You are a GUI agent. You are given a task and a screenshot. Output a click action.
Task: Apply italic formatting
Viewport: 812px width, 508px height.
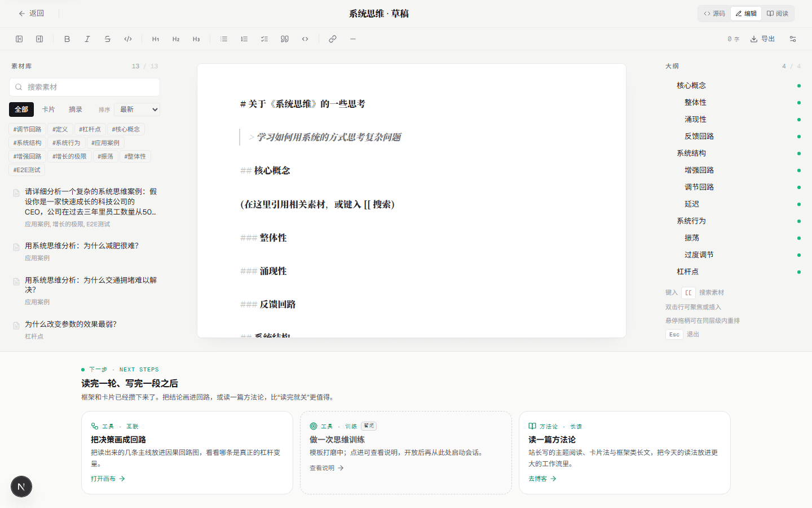[x=87, y=39]
